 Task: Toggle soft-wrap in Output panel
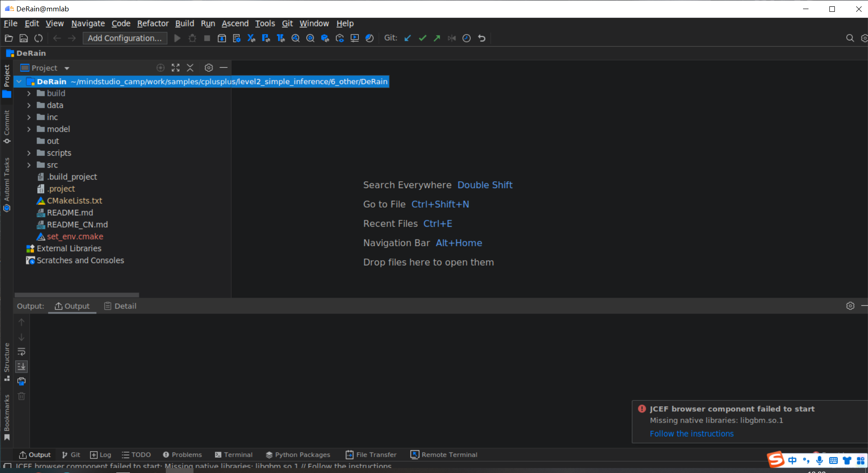pyautogui.click(x=21, y=352)
